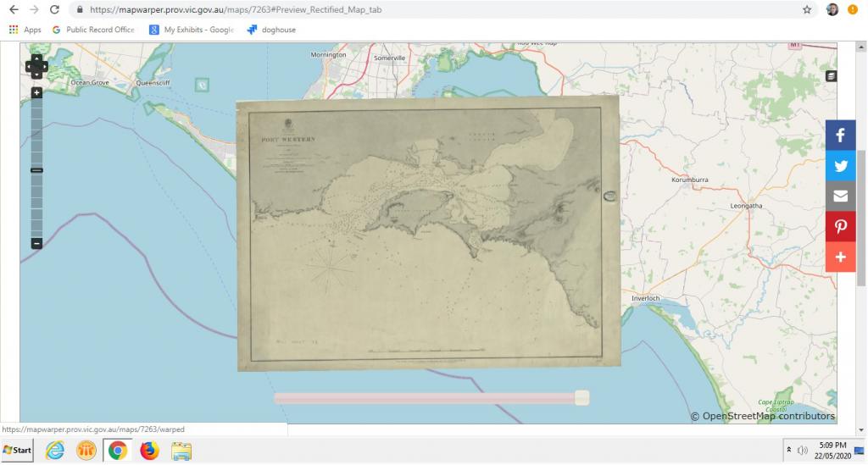Share the map on Twitter
Viewport: 868px width, 465px height.
pos(840,166)
